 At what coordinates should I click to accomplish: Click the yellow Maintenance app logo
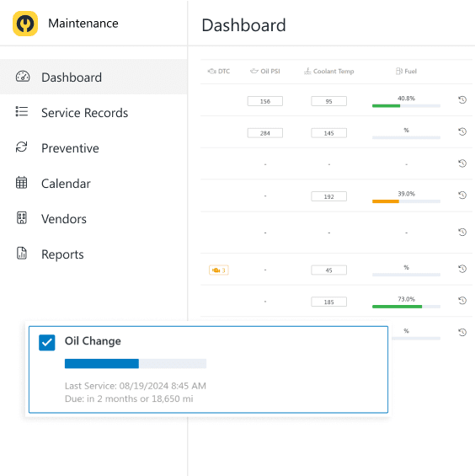pos(25,24)
